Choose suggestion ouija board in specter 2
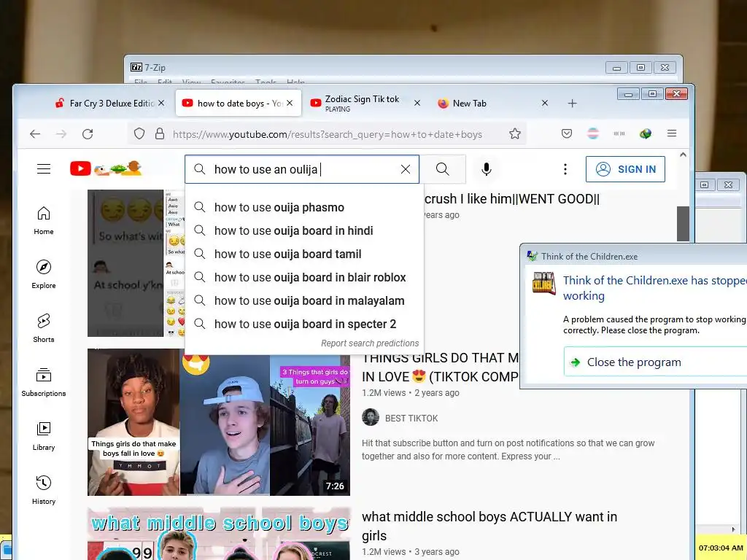This screenshot has height=560, width=747. pyautogui.click(x=304, y=324)
